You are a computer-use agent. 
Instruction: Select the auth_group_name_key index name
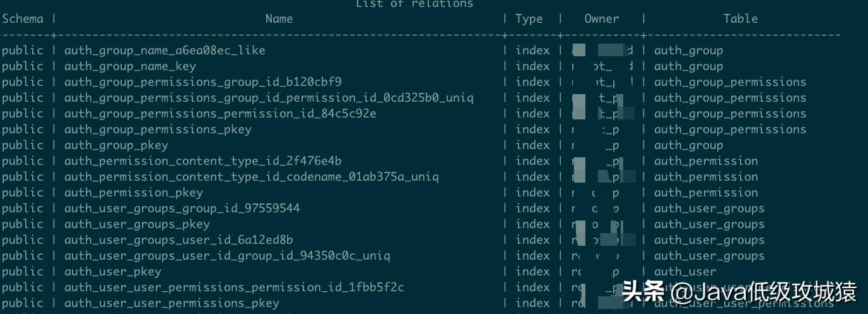[130, 66]
